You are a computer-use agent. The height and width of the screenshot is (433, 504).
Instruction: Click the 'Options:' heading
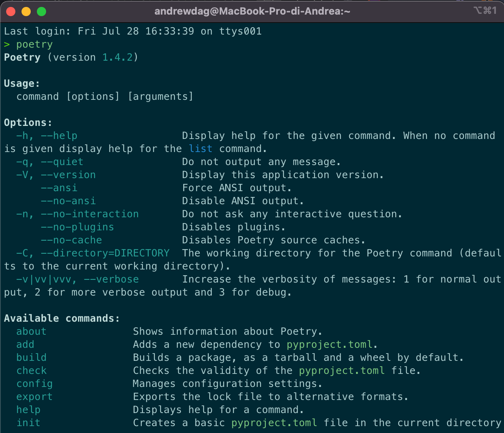point(28,122)
